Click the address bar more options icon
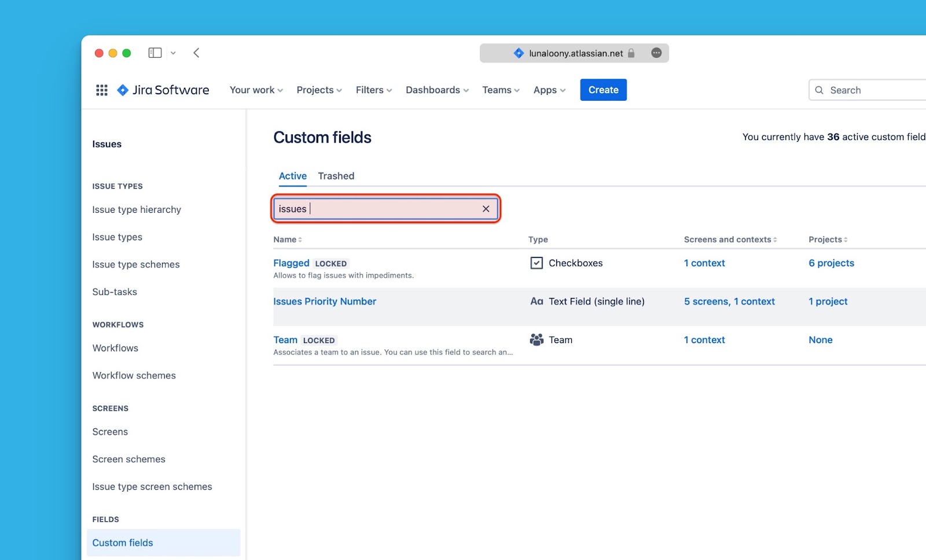The image size is (926, 560). point(656,53)
